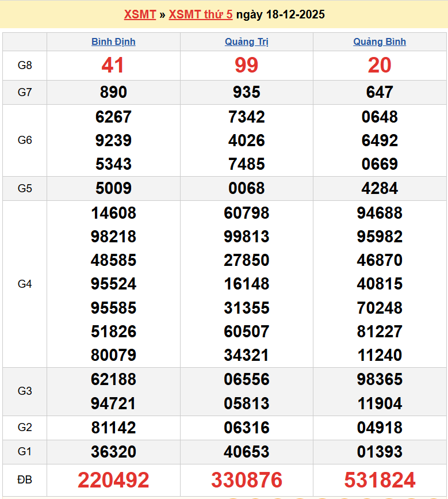Click the G2 result 06316

point(246,428)
